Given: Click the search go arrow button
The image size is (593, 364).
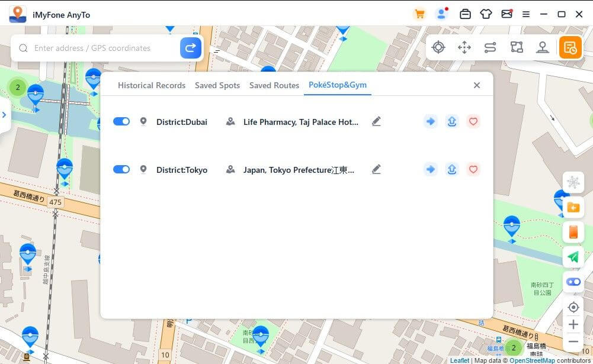Looking at the screenshot, I should (x=191, y=48).
